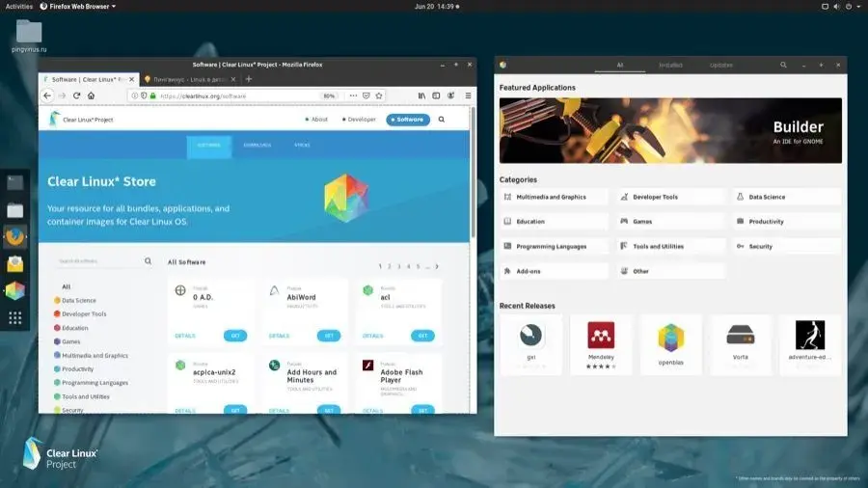868x488 pixels.
Task: Open the system status menu power icon
Action: (x=849, y=6)
